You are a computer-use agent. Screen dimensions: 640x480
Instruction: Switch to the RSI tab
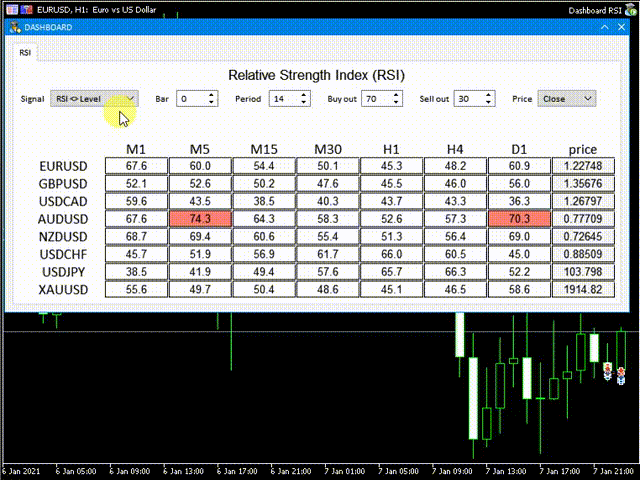25,53
